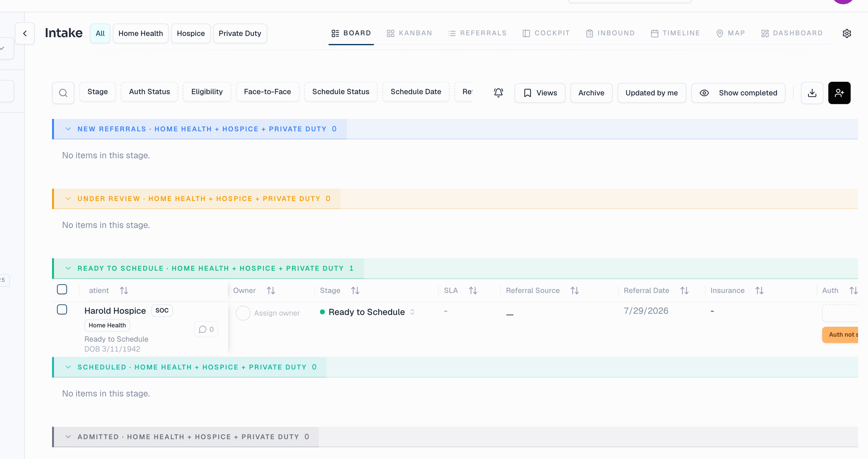Image resolution: width=868 pixels, height=459 pixels.
Task: Click the comment bubble on Harold Hospice row
Action: point(206,329)
